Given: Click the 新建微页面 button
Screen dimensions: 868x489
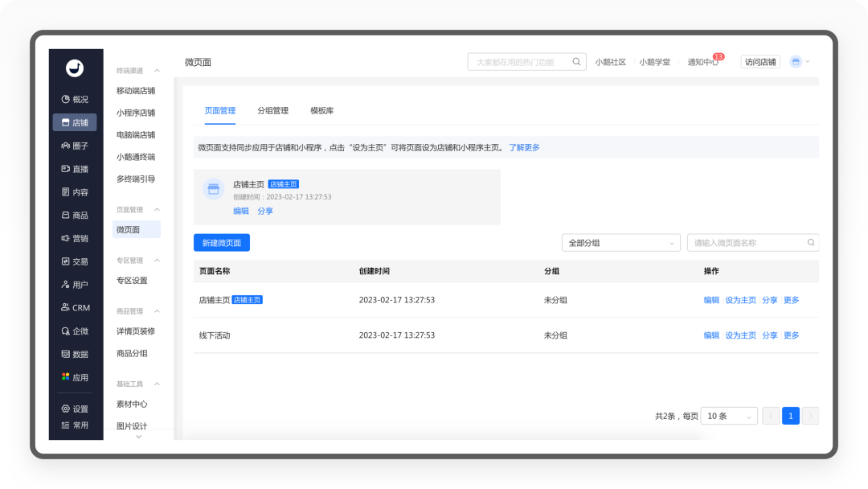Looking at the screenshot, I should (x=222, y=243).
